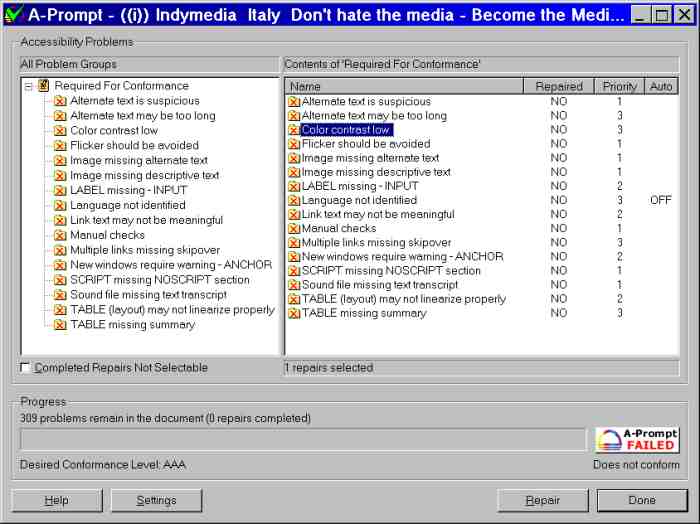Screen dimensions: 700x524
Task: Click '309 problems remain in the document' text
Action: tap(165, 418)
